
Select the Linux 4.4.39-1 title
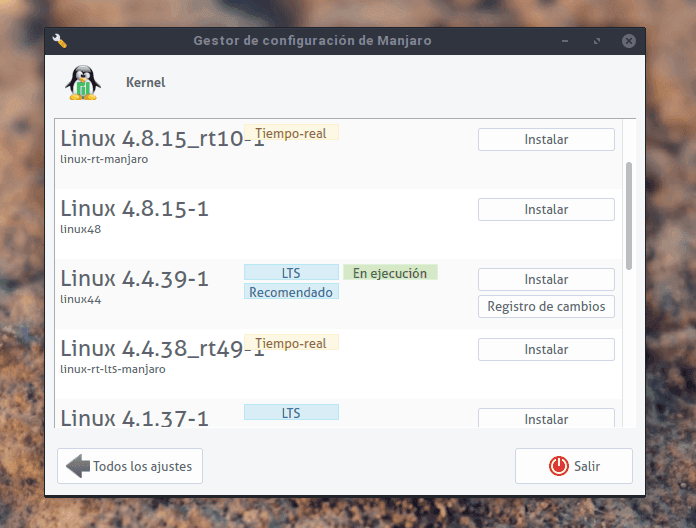tap(134, 279)
